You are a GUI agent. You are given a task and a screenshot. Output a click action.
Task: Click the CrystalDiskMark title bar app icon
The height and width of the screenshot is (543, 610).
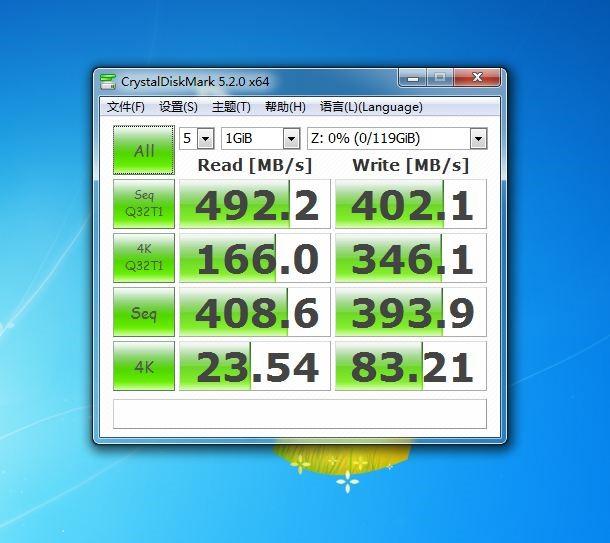tap(108, 82)
